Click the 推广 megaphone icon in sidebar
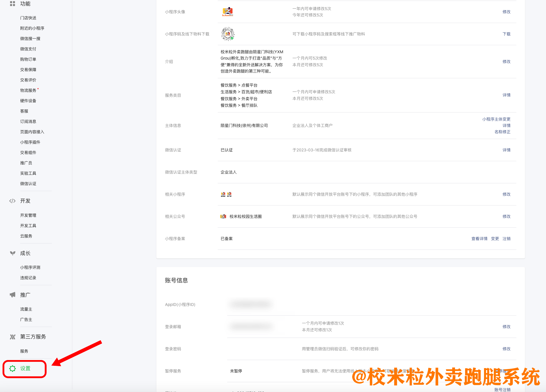Image resolution: width=546 pixels, height=392 pixels. click(x=12, y=295)
